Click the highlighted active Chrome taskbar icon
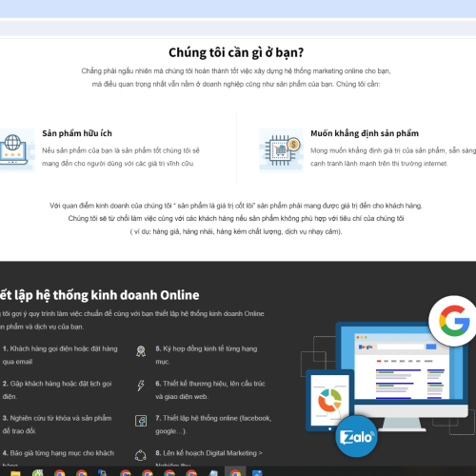476x476 pixels. (x=235, y=472)
